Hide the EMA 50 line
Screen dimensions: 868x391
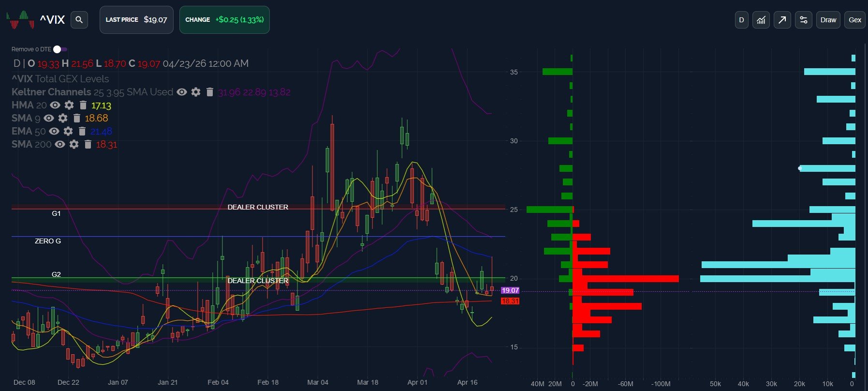point(54,131)
